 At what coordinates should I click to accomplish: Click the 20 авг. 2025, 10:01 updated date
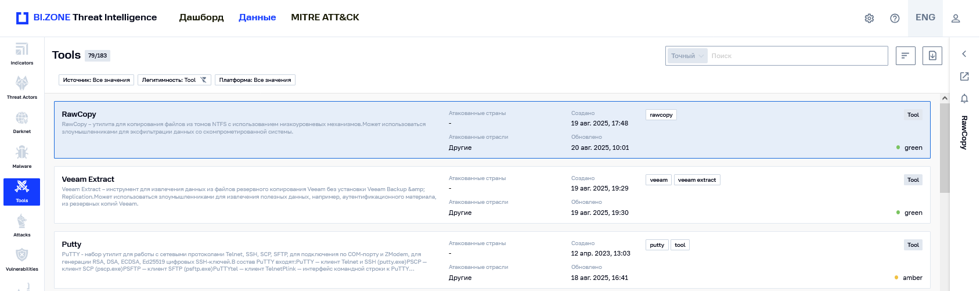coord(600,148)
